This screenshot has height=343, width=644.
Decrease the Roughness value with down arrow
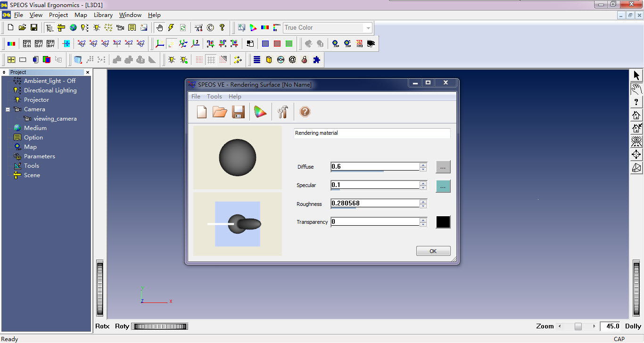point(423,206)
